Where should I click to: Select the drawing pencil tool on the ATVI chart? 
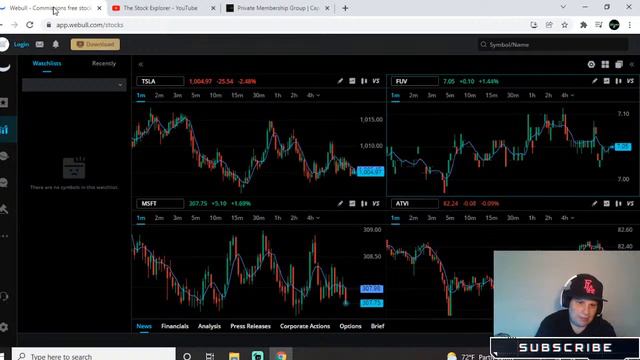[595, 203]
